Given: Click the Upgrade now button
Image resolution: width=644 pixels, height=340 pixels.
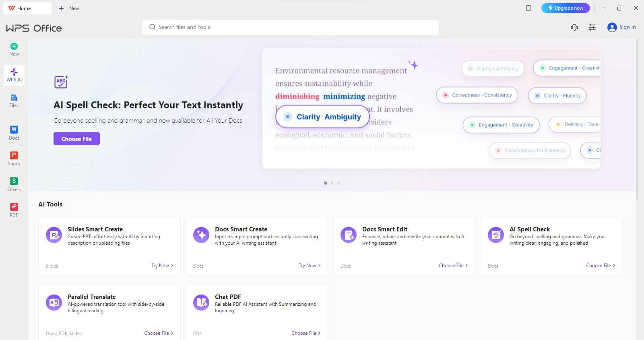Looking at the screenshot, I should [x=566, y=8].
